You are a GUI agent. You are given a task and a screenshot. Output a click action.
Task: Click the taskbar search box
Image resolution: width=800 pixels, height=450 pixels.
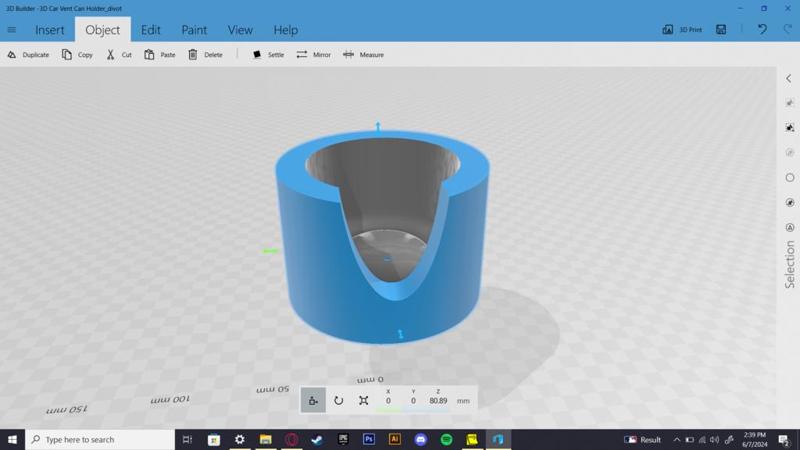click(x=100, y=439)
